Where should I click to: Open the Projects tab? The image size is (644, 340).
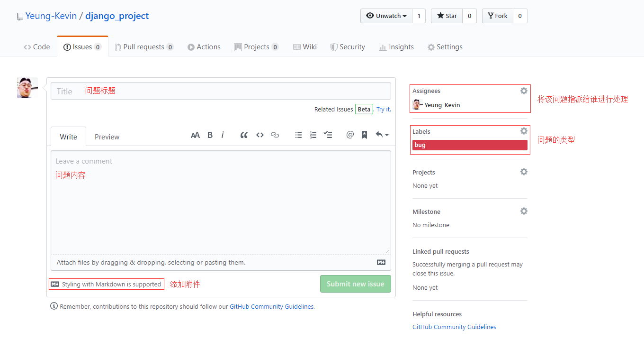[256, 47]
